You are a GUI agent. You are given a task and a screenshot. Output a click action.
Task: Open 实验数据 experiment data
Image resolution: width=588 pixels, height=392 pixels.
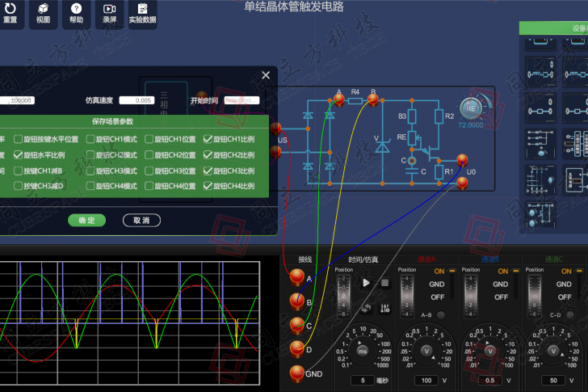(142, 10)
